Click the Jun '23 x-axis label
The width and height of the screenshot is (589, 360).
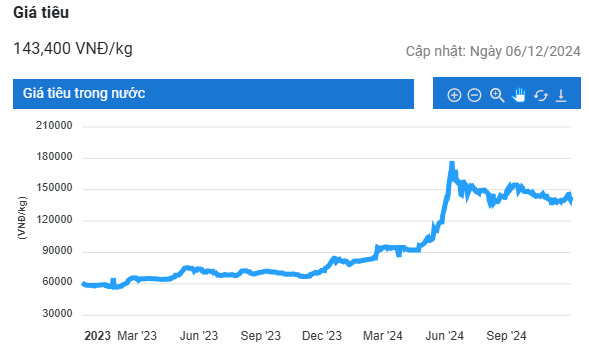[199, 336]
